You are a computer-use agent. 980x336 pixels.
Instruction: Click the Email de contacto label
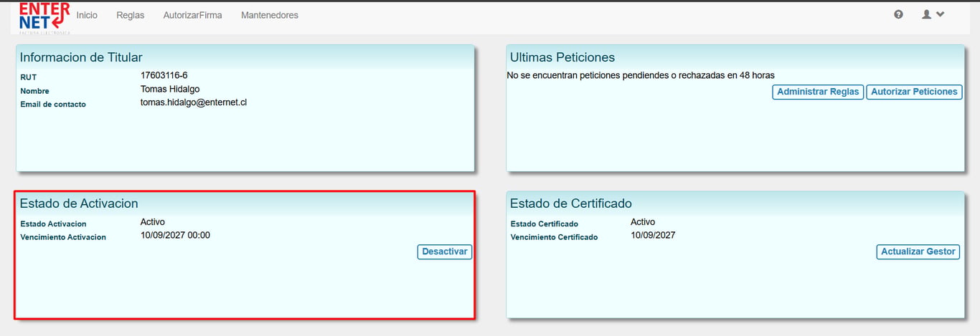pyautogui.click(x=53, y=105)
